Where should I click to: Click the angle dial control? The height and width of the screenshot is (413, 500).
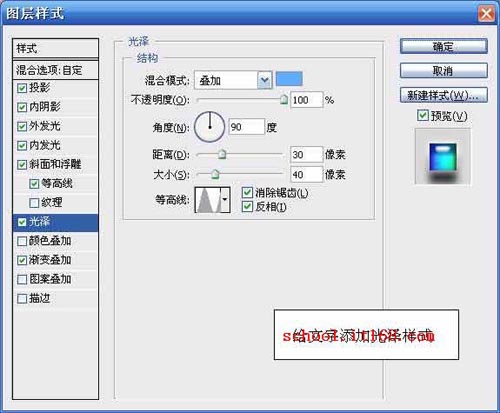210,127
